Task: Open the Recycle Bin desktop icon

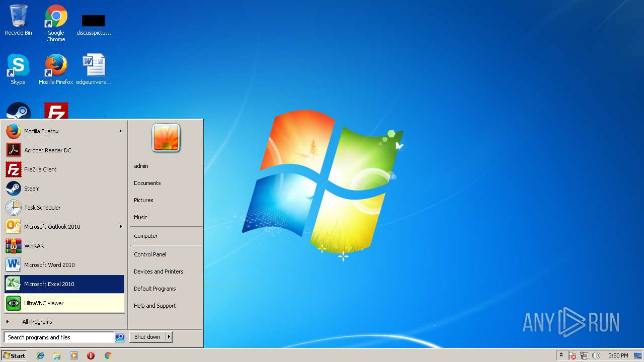Action: click(18, 20)
